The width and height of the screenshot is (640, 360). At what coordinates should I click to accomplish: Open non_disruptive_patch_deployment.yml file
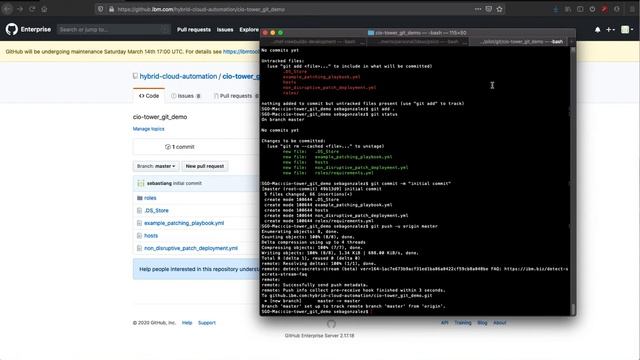point(191,249)
